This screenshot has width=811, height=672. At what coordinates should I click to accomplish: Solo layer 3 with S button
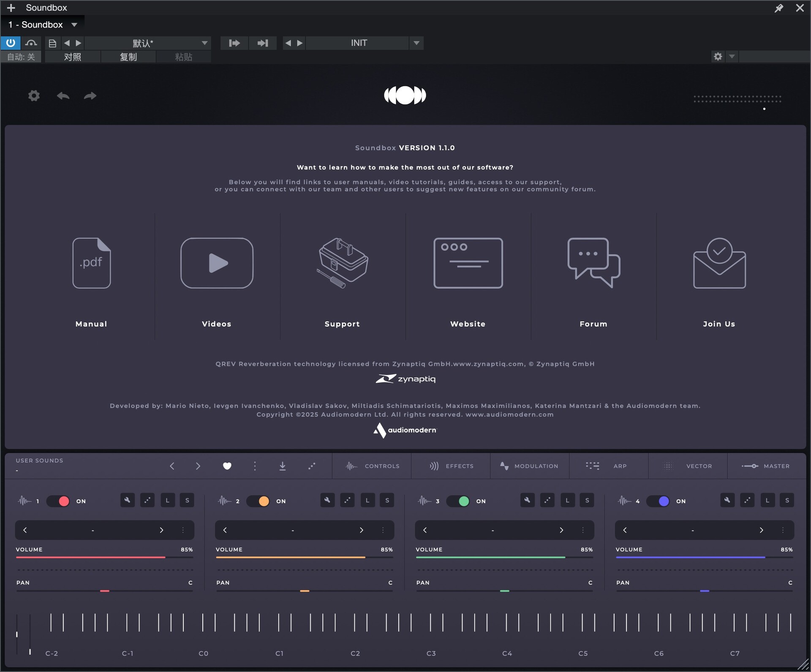[x=587, y=501]
